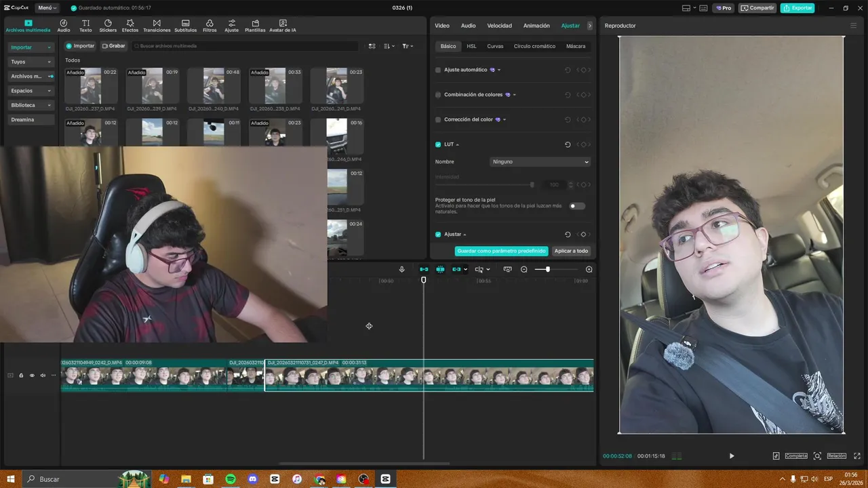
Task: Click the Windows Start button
Action: point(11,479)
